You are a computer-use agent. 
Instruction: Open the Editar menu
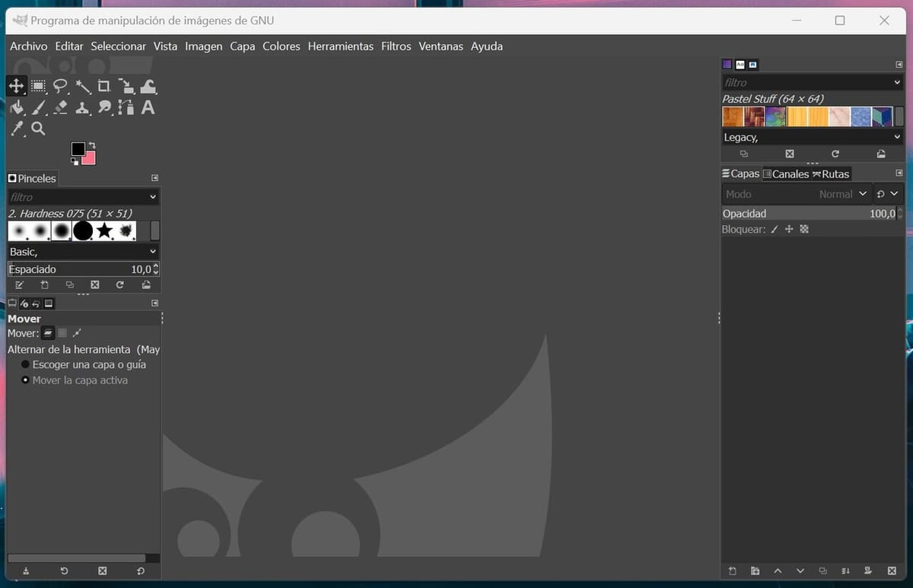tap(69, 46)
